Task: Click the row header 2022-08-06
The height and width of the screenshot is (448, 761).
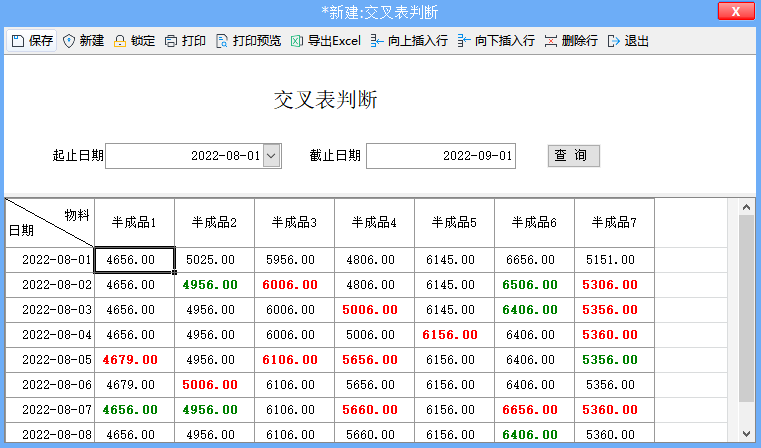Action: pos(50,385)
